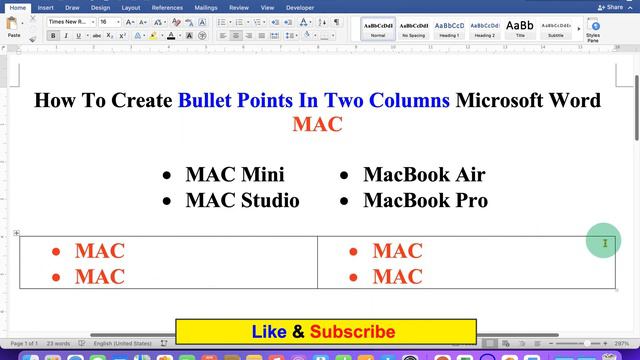The image size is (640, 360).
Task: Open the Design tab
Action: click(x=100, y=8)
